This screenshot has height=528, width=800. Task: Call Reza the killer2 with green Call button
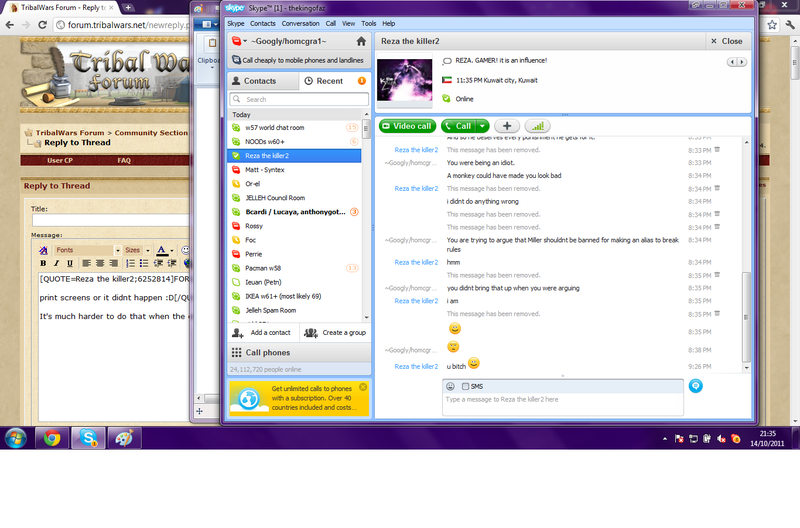(458, 126)
